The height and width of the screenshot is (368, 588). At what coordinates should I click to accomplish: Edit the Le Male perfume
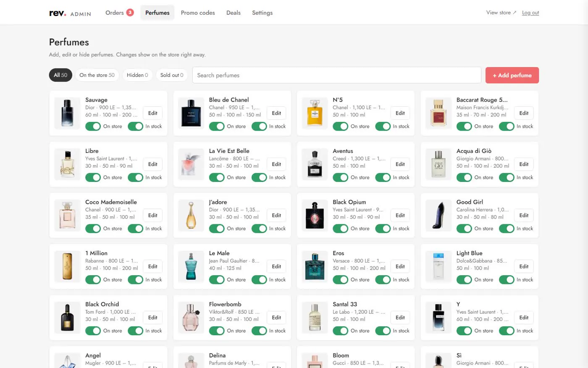click(276, 266)
